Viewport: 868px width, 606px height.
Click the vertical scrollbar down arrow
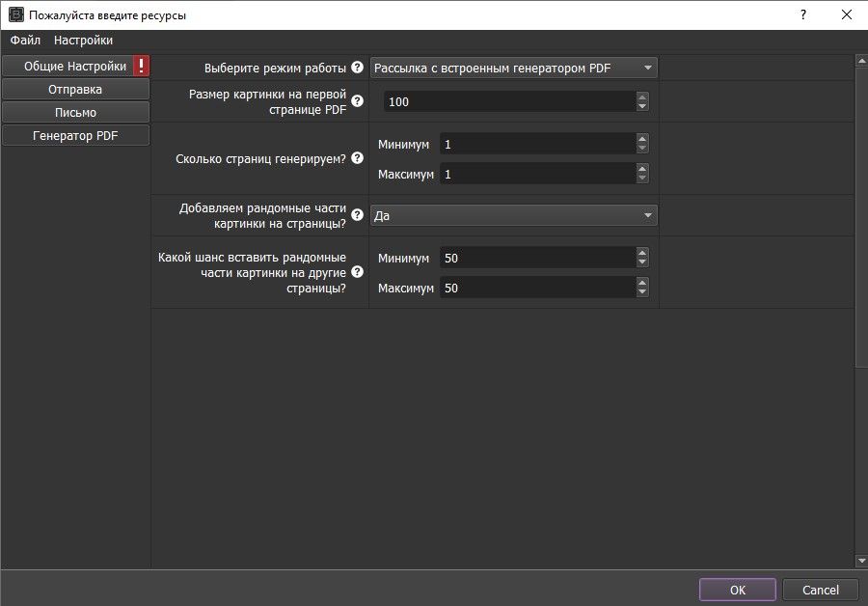point(861,561)
